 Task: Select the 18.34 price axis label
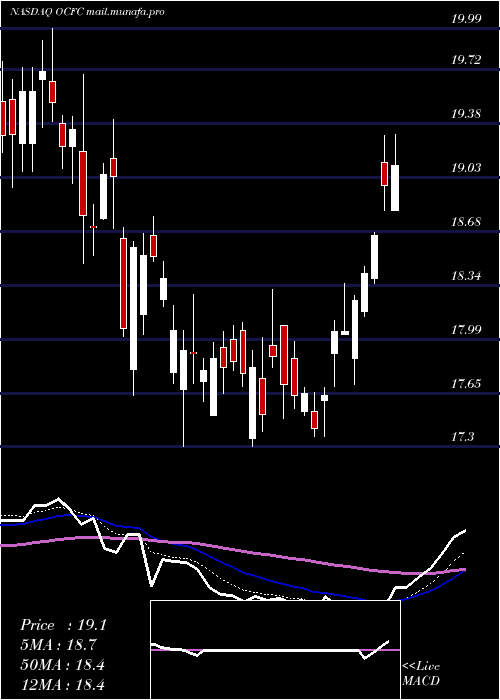(x=466, y=275)
